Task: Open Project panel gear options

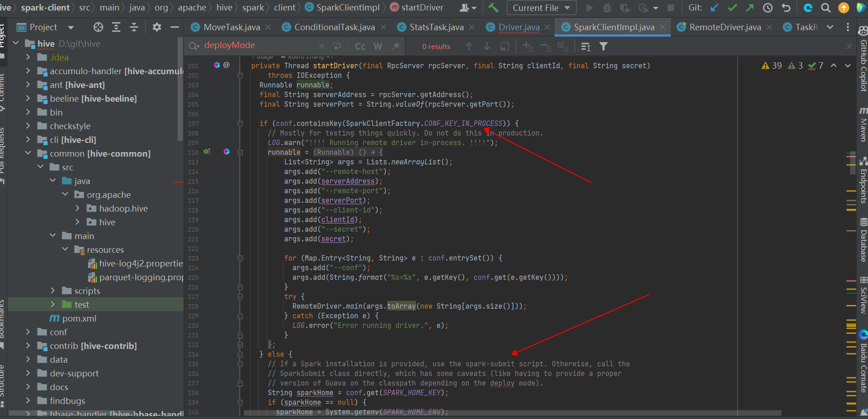Action: point(157,27)
